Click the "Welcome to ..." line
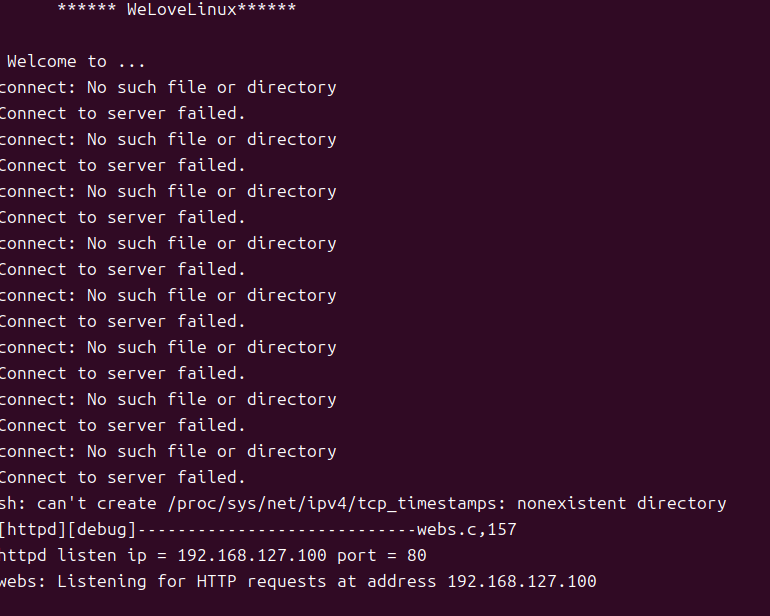This screenshot has height=616, width=770. pyautogui.click(x=76, y=62)
